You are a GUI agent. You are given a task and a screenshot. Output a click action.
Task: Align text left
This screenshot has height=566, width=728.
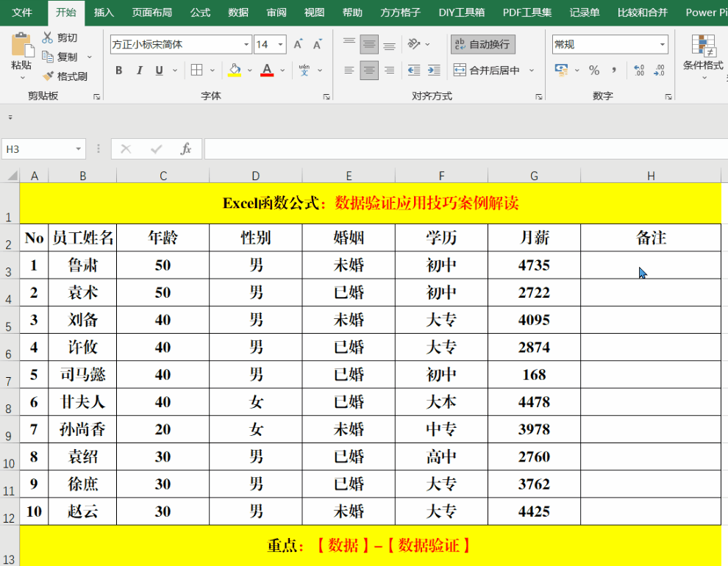pos(349,71)
